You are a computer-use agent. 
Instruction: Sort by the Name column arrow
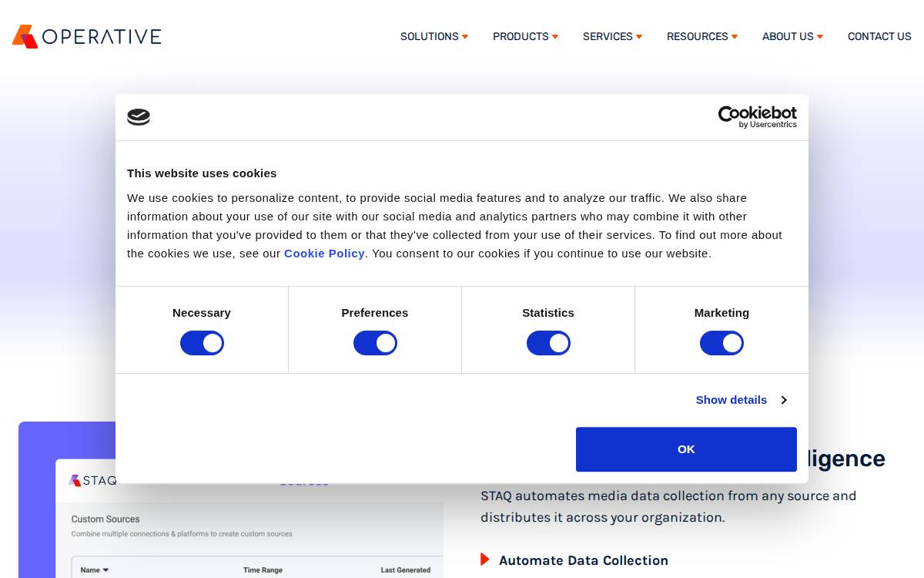click(x=105, y=570)
